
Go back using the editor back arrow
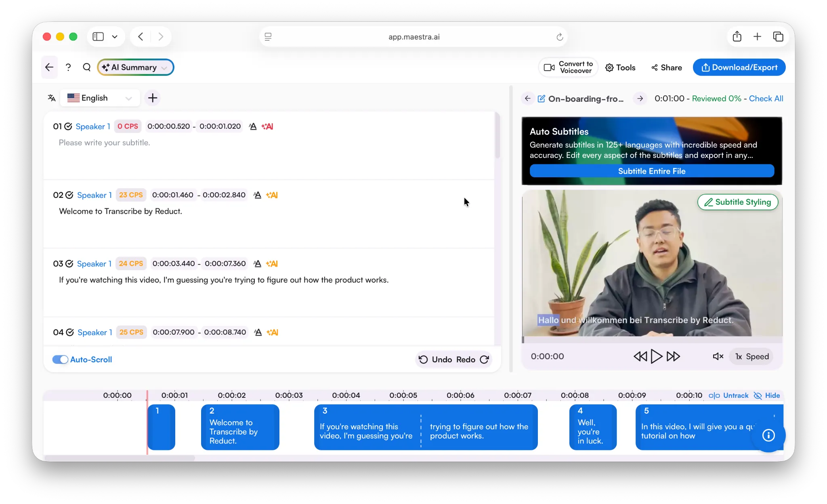pos(49,67)
